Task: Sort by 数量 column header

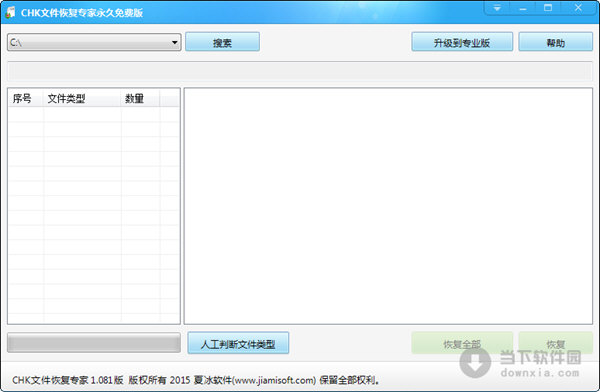Action: 140,98
